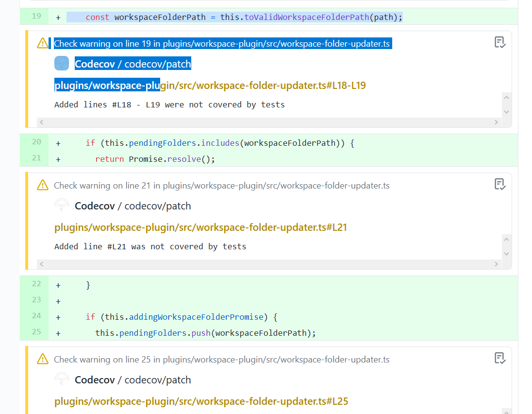
Task: Click code 'pendingFolders.push' on line 25
Action: pyautogui.click(x=165, y=333)
